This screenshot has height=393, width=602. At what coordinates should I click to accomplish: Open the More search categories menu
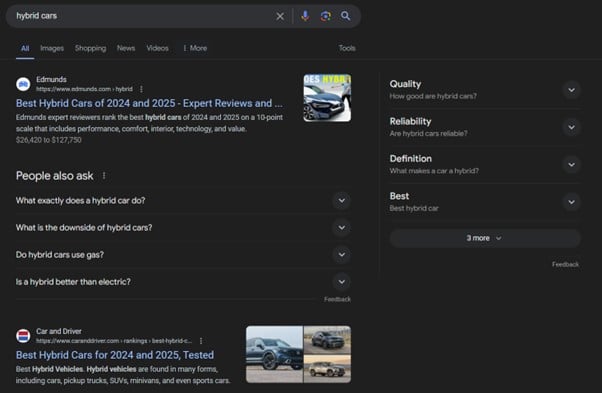195,48
